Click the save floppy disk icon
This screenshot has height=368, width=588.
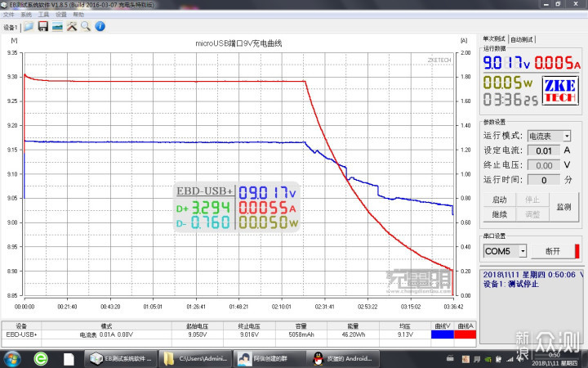point(42,26)
